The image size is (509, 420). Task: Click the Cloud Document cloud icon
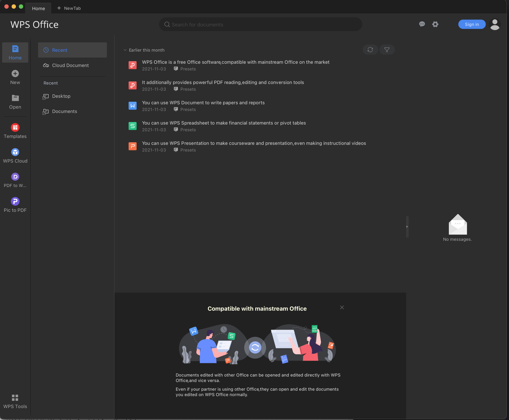pyautogui.click(x=46, y=65)
